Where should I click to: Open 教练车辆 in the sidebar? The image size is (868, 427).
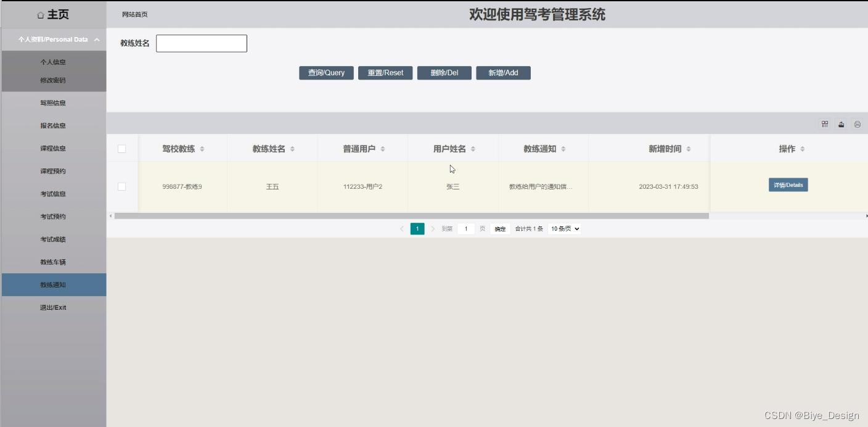[x=53, y=262]
